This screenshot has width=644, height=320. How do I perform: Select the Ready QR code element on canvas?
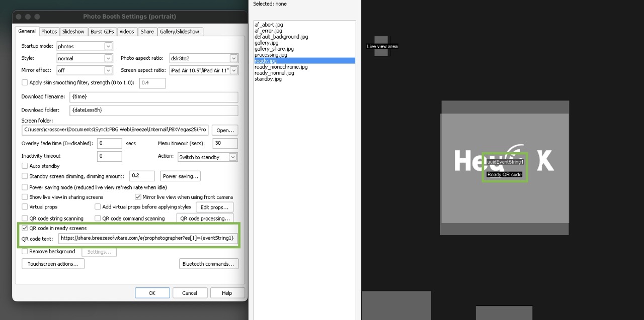tap(504, 174)
